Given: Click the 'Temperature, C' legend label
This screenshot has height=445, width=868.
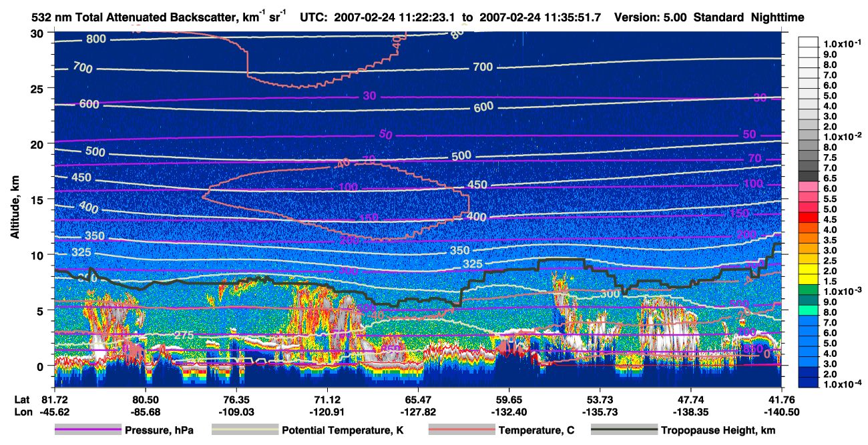Looking at the screenshot, I should [x=536, y=430].
